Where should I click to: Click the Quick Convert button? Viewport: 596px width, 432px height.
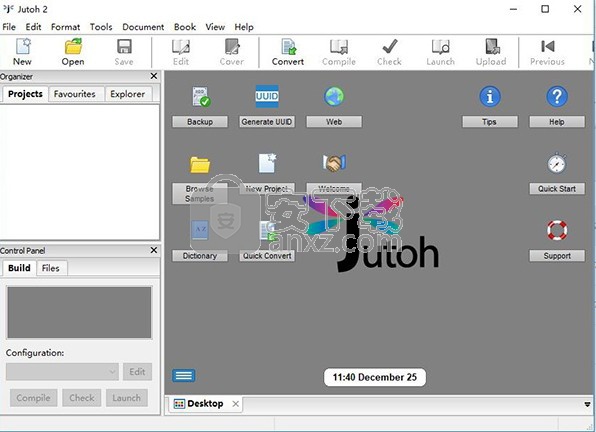click(267, 256)
